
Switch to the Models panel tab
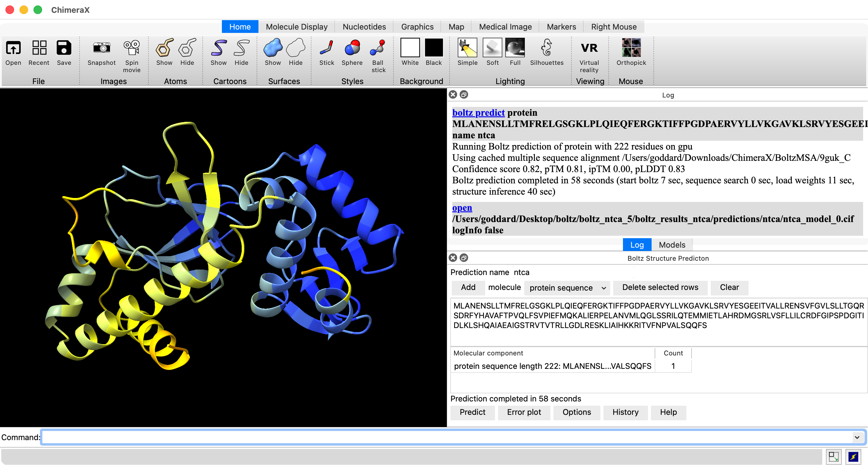pos(671,245)
